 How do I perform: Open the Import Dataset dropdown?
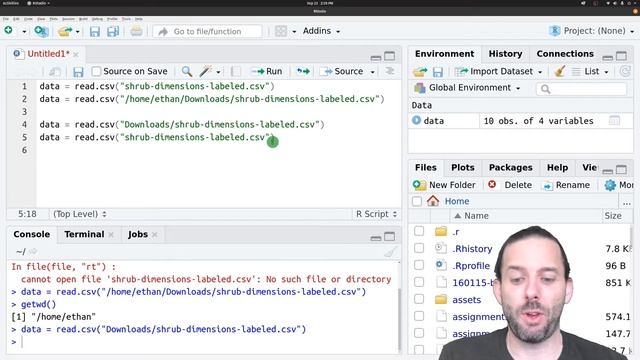(x=498, y=71)
